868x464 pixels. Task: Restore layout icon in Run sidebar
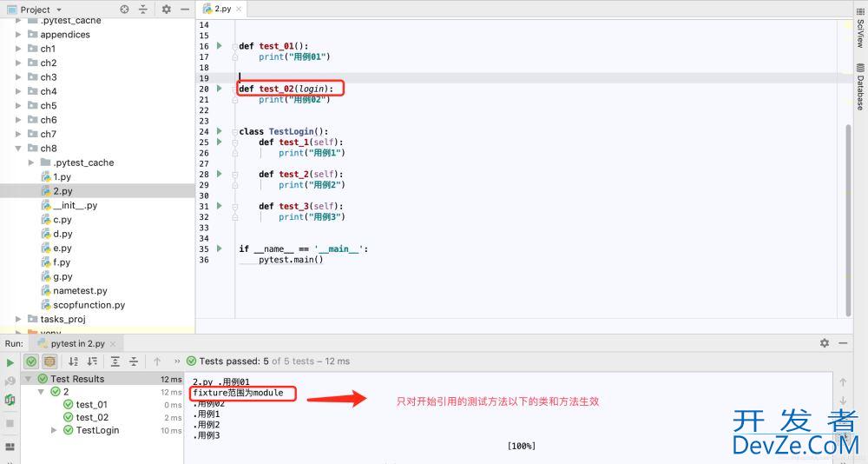point(10,447)
